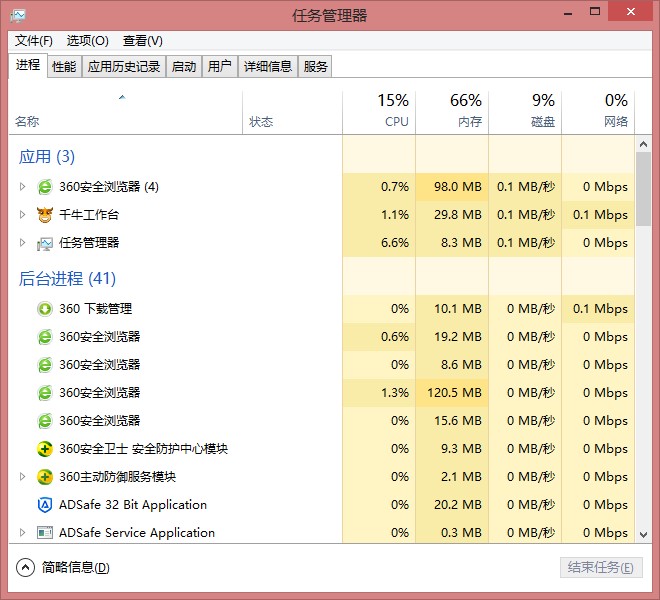Click the 120.5 MB memory value
The height and width of the screenshot is (600, 660).
click(x=454, y=393)
